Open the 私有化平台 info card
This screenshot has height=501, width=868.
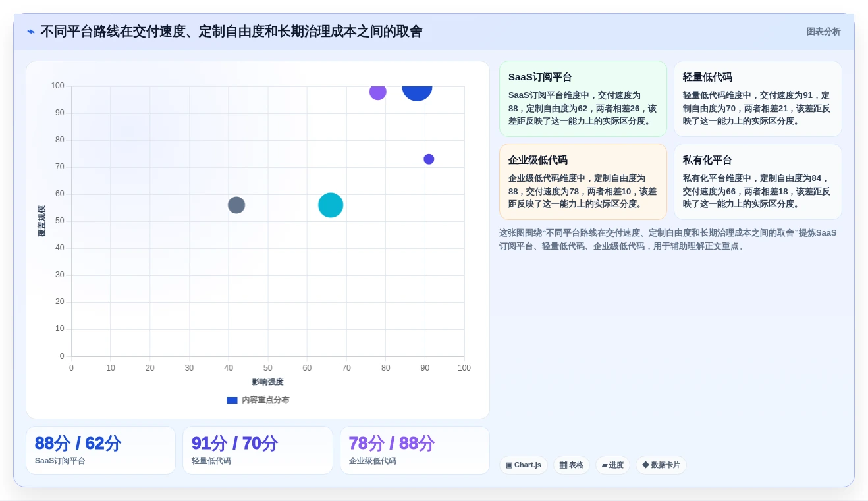[757, 182]
